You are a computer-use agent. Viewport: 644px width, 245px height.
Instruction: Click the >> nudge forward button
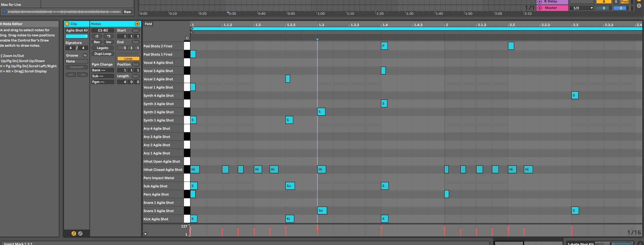(83, 75)
